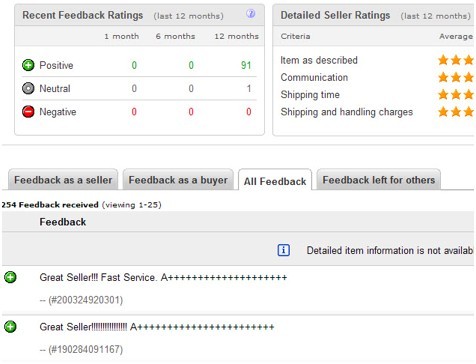Select the All Feedback tab
This screenshot has width=476, height=364.
(275, 181)
